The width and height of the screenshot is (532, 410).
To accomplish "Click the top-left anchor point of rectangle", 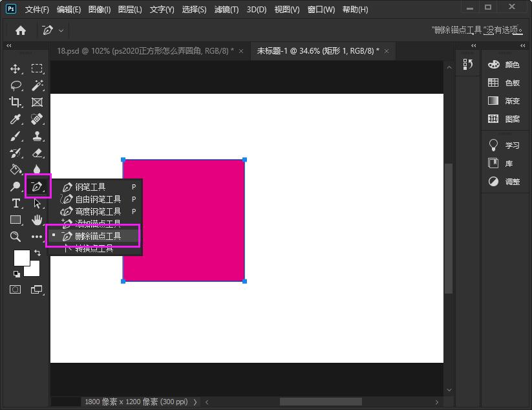I will coord(123,160).
